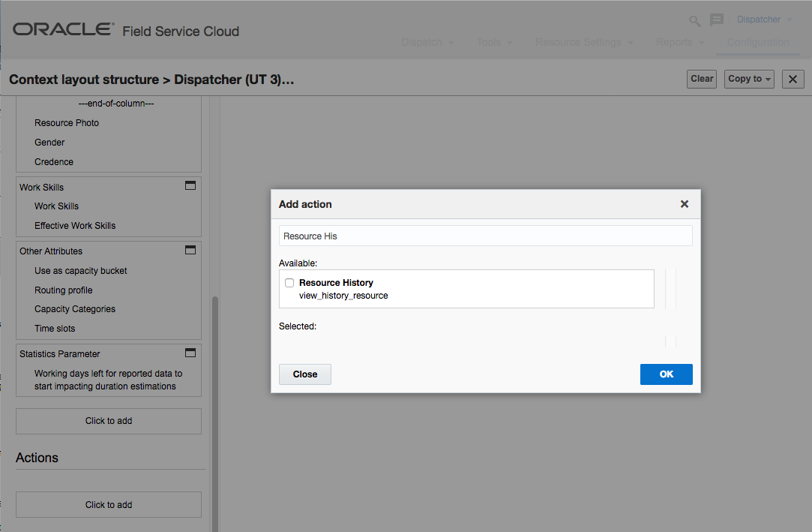Close the Context layout structure panel
Image resolution: width=812 pixels, height=532 pixels.
click(793, 80)
